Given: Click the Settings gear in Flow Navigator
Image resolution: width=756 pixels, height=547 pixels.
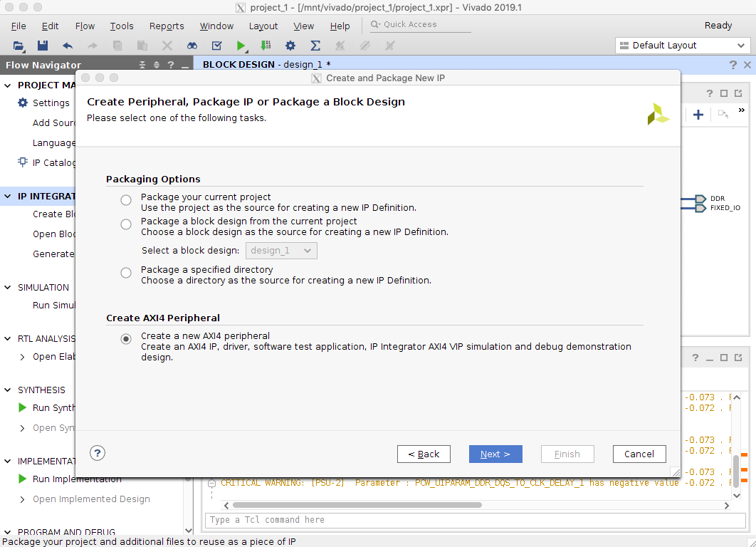Looking at the screenshot, I should point(23,103).
